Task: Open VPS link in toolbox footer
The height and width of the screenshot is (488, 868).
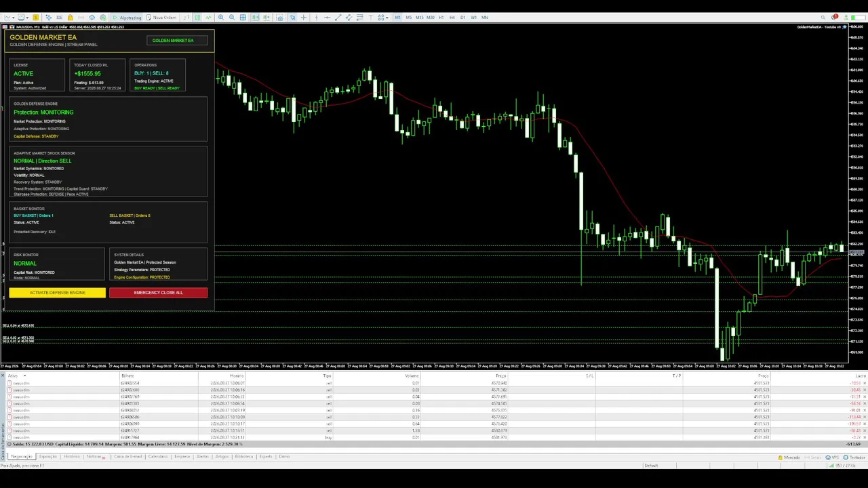Action: (x=832, y=457)
